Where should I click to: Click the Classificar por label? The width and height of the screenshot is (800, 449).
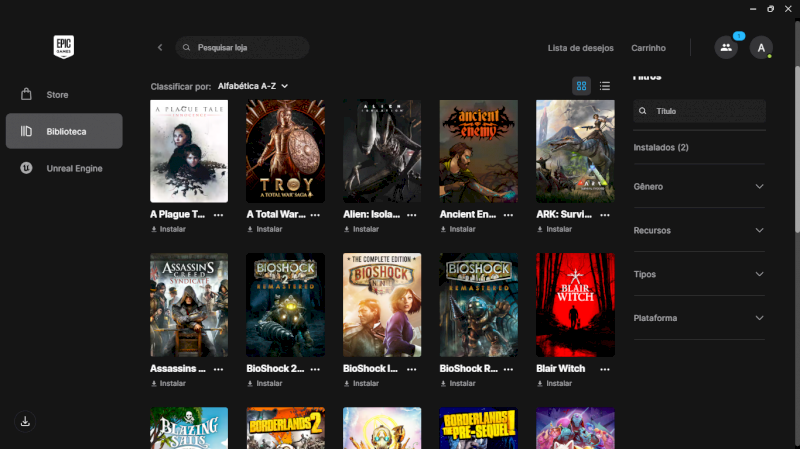(x=181, y=87)
